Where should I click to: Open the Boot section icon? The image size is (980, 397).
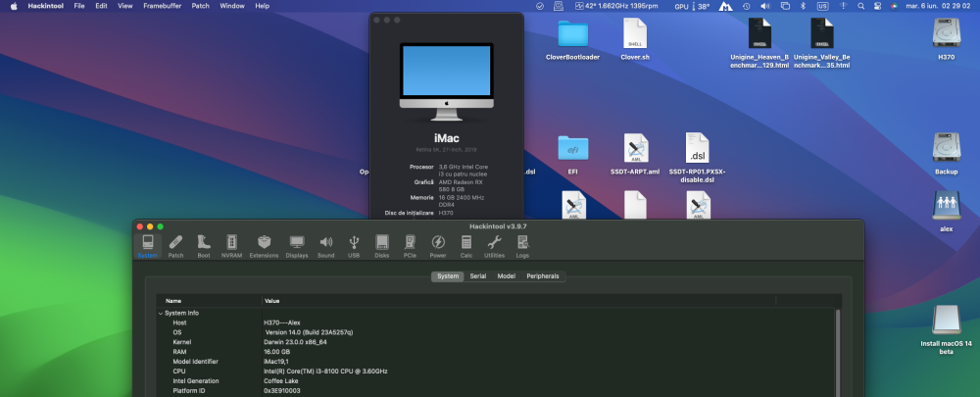point(204,246)
